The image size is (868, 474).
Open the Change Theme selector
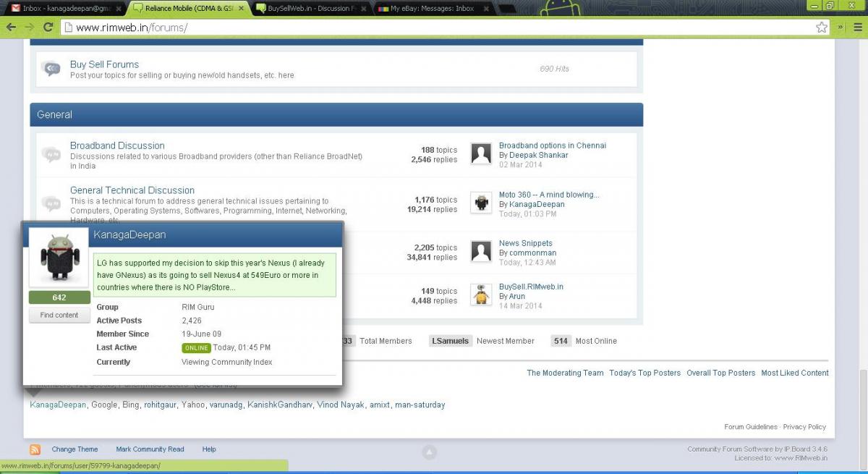point(75,449)
